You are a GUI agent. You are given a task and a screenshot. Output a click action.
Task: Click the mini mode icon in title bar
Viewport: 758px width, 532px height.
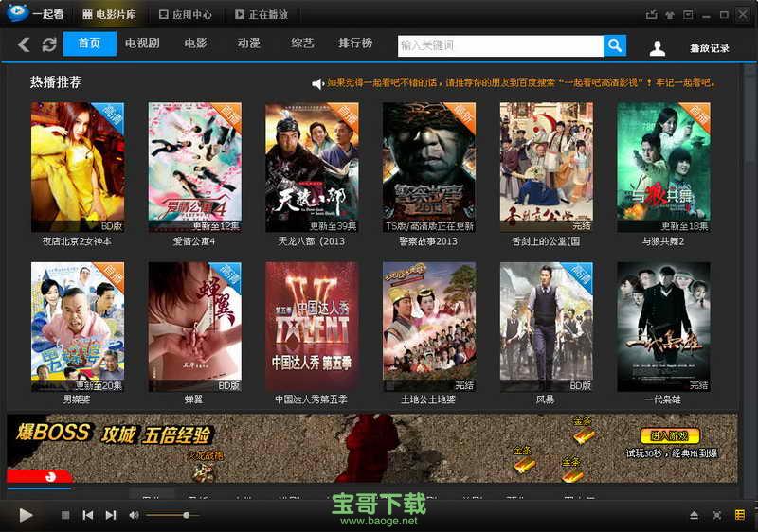click(x=688, y=14)
